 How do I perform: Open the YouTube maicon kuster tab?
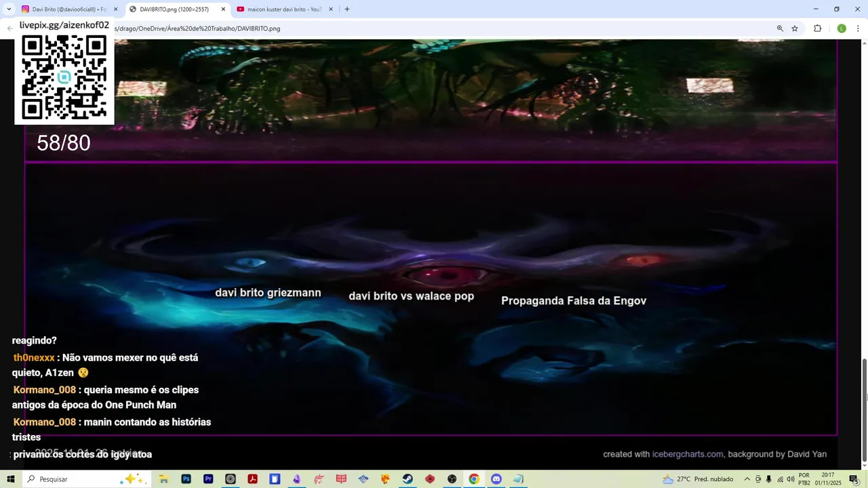pos(284,9)
